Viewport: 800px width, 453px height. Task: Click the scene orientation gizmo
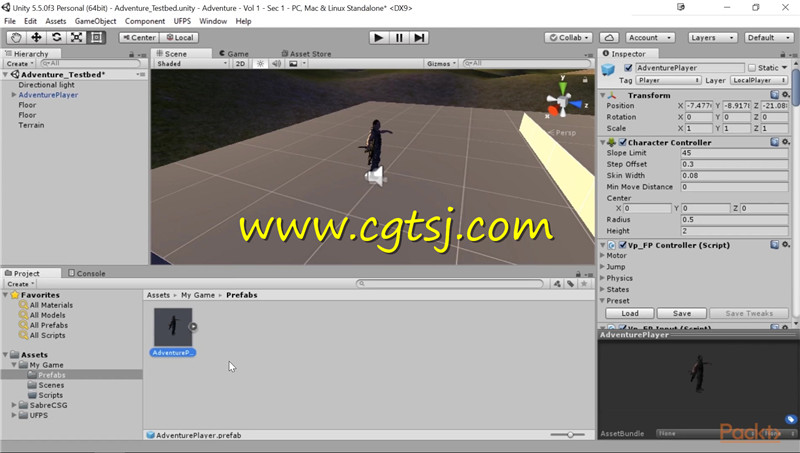(x=563, y=100)
